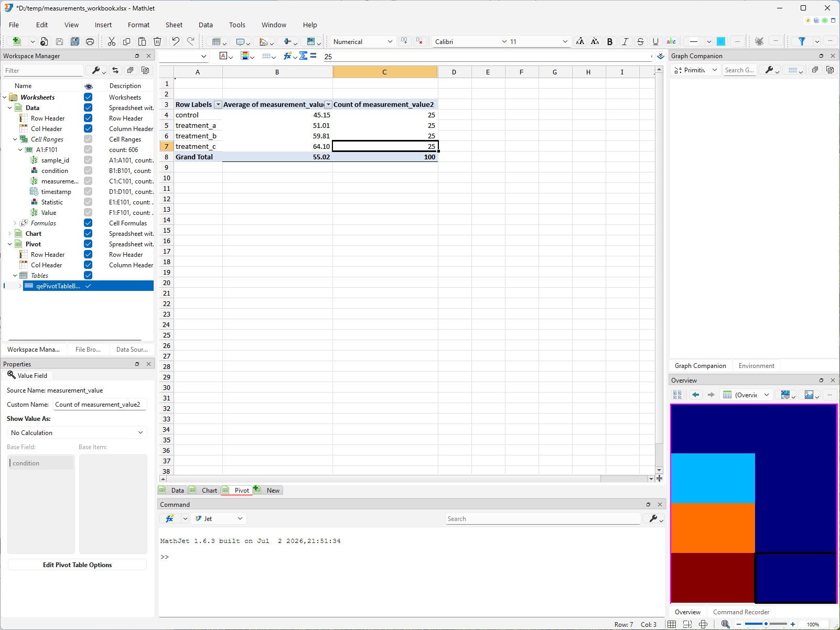Click the Command panel Search field
The height and width of the screenshot is (630, 840).
tap(543, 518)
